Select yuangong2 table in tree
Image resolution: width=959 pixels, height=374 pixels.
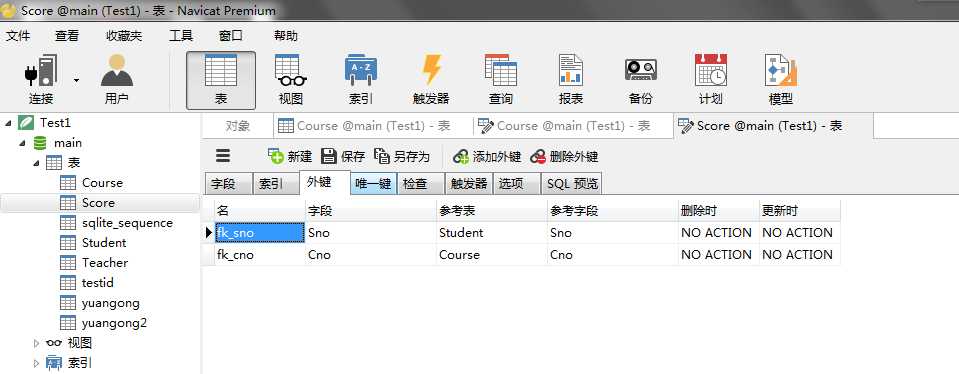click(114, 323)
